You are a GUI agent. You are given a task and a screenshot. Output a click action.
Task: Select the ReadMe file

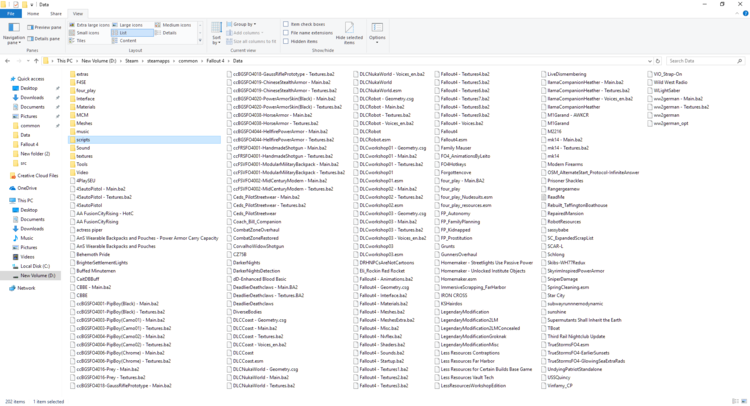(552, 197)
